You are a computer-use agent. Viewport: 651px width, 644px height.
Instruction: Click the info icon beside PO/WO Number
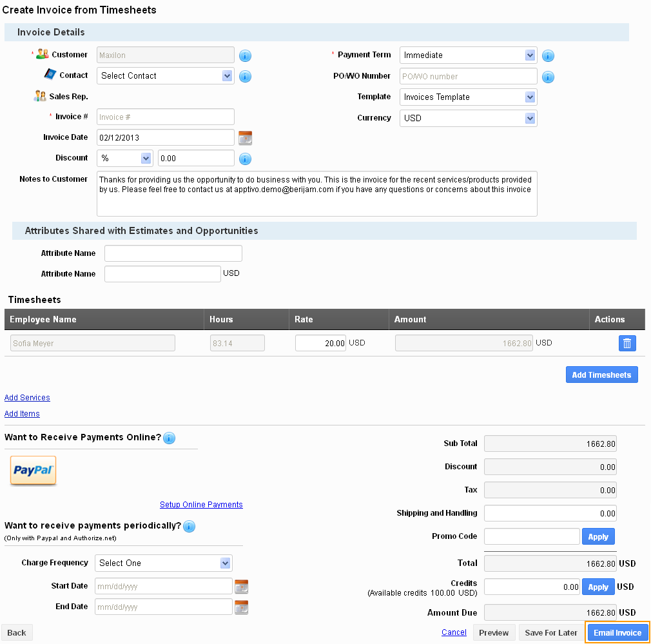tap(547, 77)
